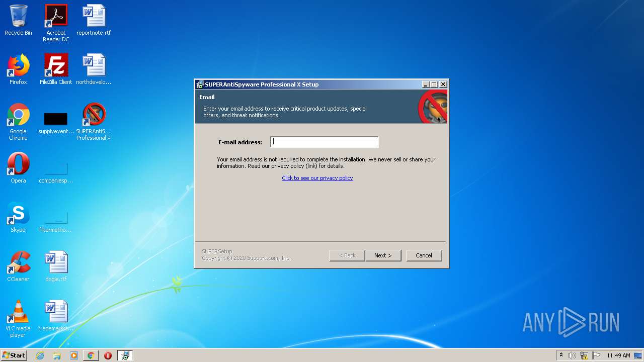The image size is (644, 362).
Task: Select the supplyevent... black file icon
Action: pyautogui.click(x=56, y=122)
